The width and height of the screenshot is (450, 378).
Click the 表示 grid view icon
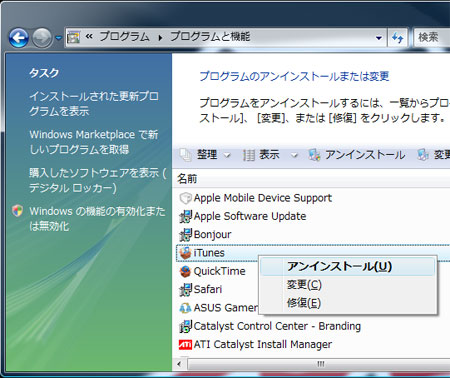249,155
